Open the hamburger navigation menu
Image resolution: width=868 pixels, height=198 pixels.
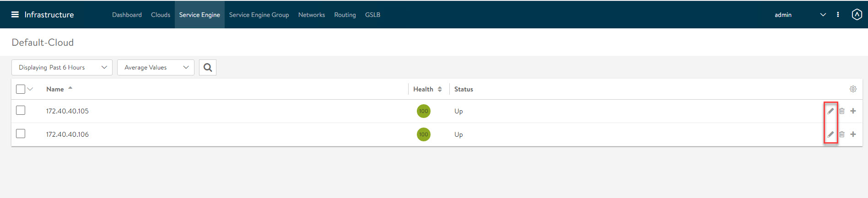[x=15, y=15]
